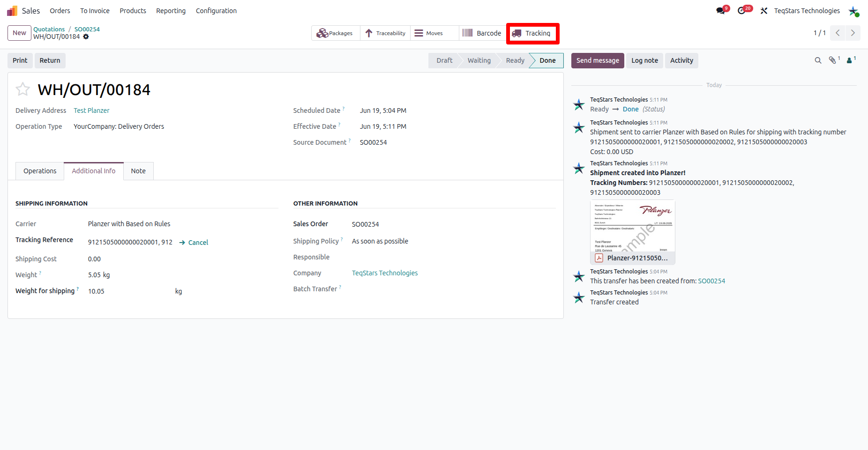Open the Packages smart button
The height and width of the screenshot is (450, 868).
coord(336,33)
